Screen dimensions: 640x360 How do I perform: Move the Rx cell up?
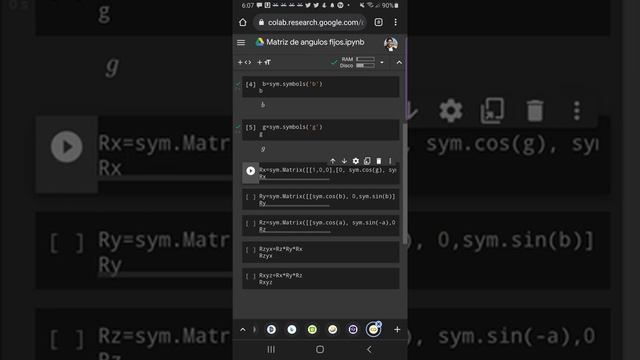[x=333, y=161]
